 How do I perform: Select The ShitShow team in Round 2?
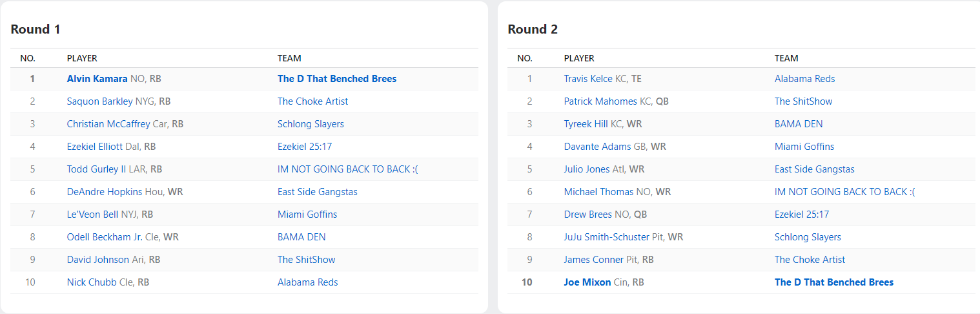pyautogui.click(x=803, y=101)
